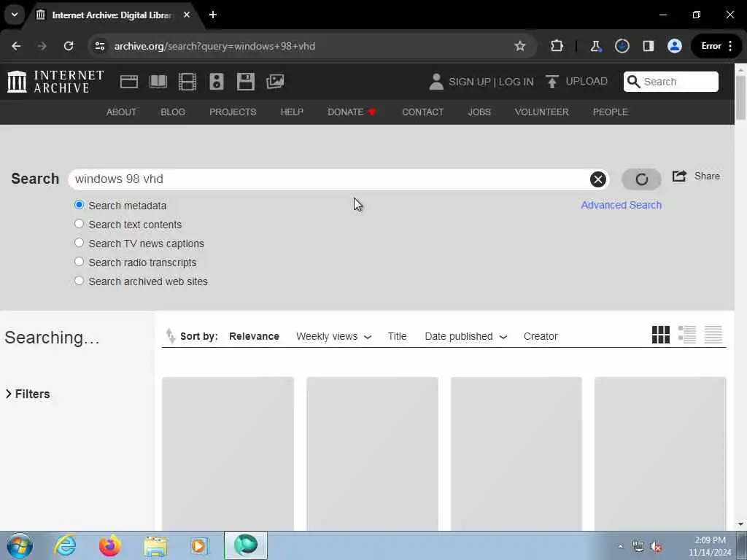Sort results by Relevance
The width and height of the screenshot is (747, 560).
254,336
